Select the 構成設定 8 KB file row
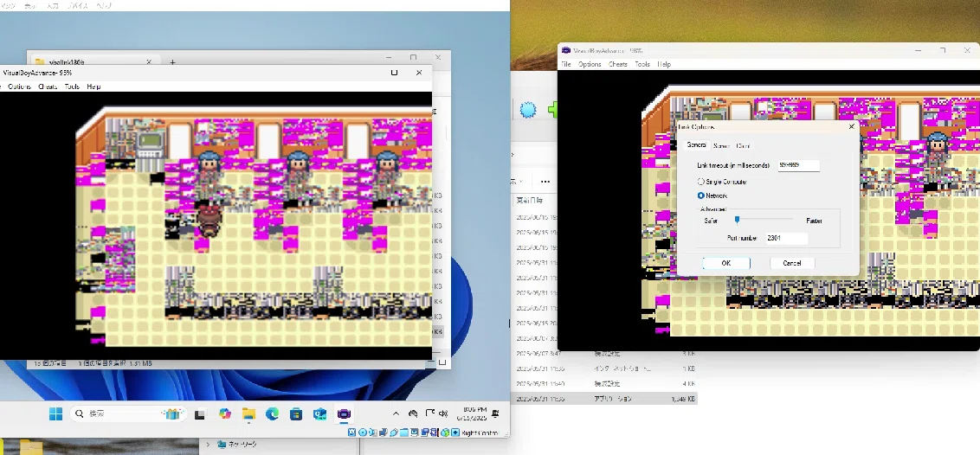980x455 pixels. 603,353
